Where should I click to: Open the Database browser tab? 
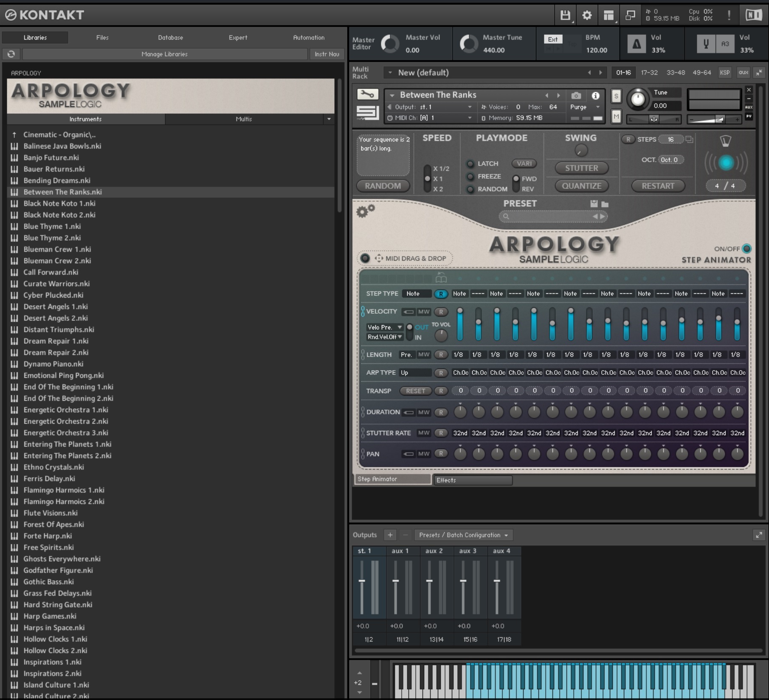pyautogui.click(x=170, y=37)
